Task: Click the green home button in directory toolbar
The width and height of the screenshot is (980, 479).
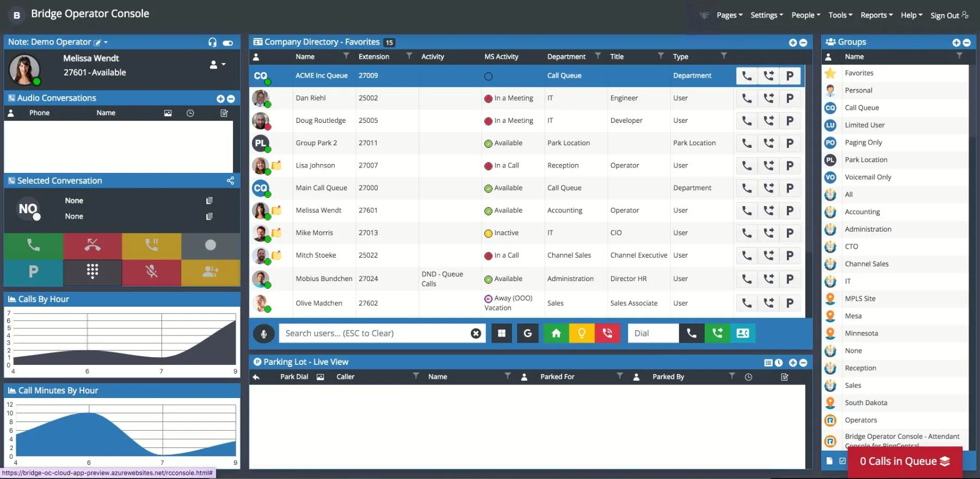Action: coord(556,333)
